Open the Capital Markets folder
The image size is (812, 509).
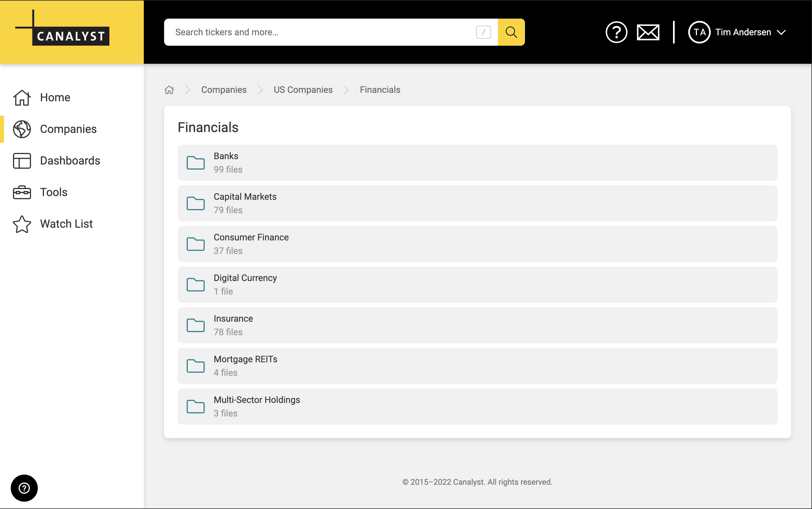[245, 197]
